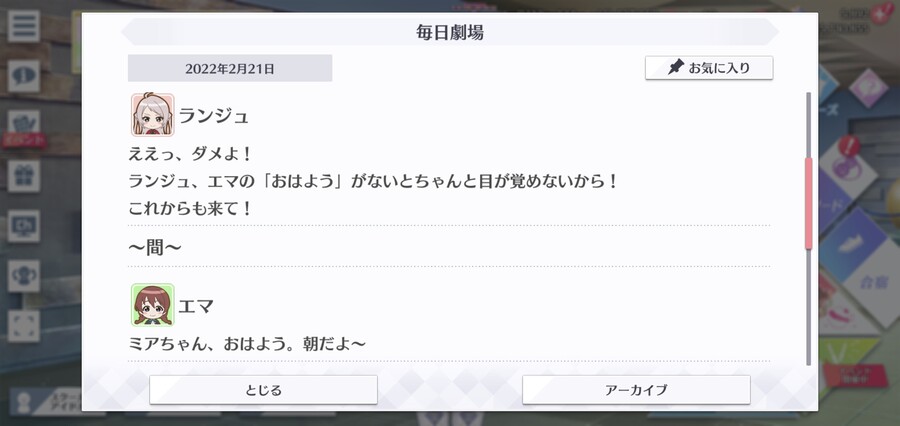Open the アーカイブ button

pyautogui.click(x=636, y=390)
